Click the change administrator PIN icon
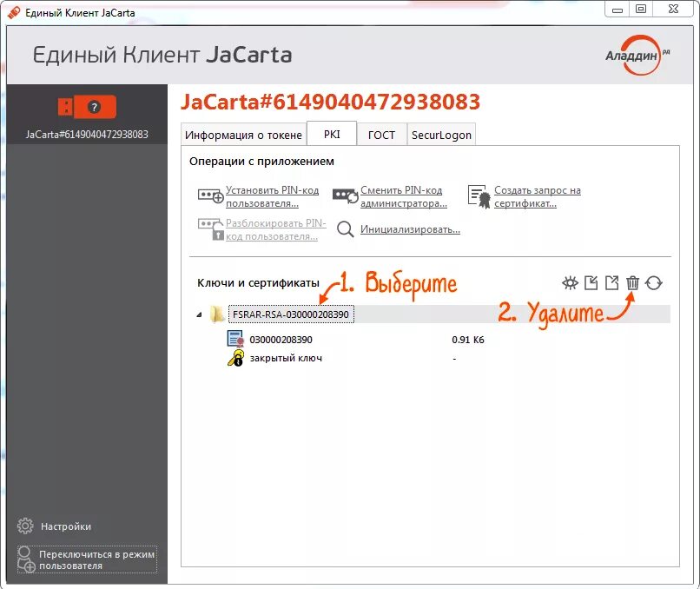This screenshot has height=589, width=700. tap(345, 195)
